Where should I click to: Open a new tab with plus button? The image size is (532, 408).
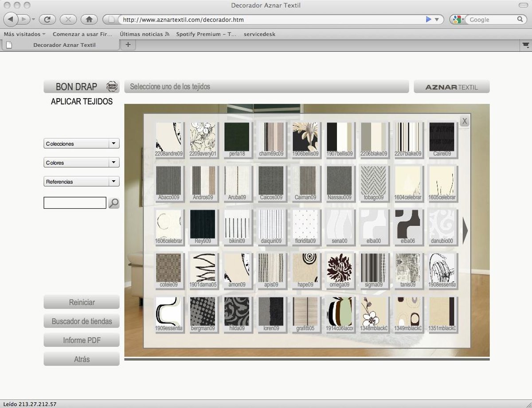click(x=128, y=44)
